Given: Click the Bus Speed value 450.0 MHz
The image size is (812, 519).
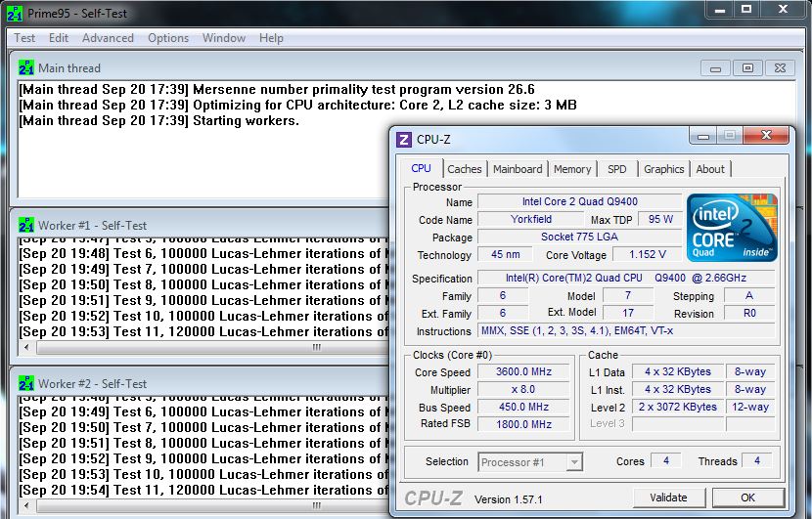Looking at the screenshot, I should pos(523,407).
